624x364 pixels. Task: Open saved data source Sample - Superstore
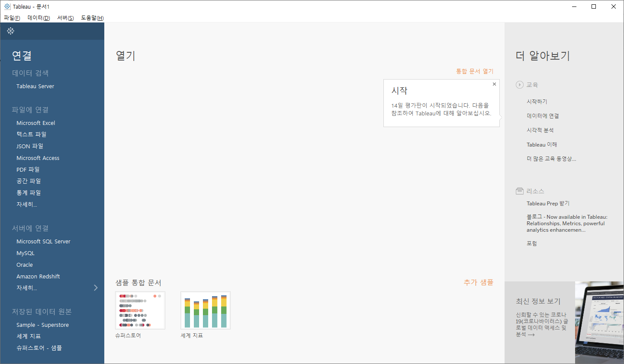point(42,325)
